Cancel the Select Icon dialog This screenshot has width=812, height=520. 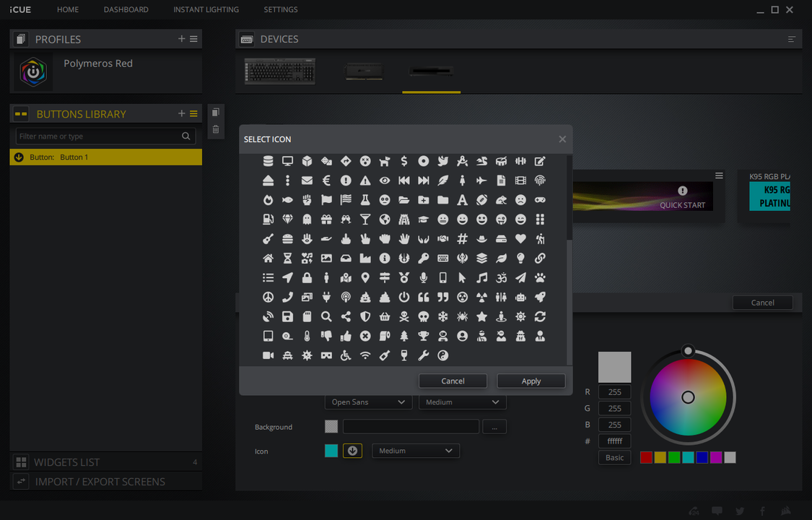pos(453,381)
